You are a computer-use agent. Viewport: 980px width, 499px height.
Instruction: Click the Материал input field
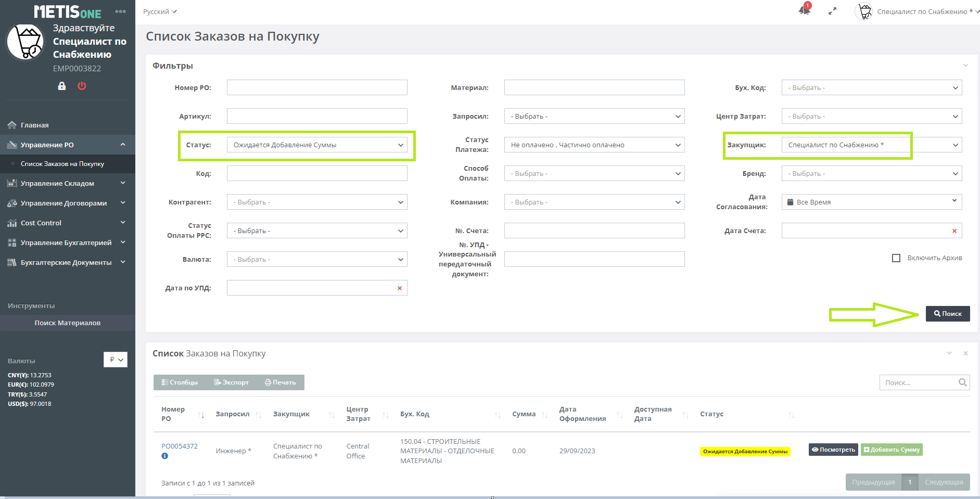(594, 87)
